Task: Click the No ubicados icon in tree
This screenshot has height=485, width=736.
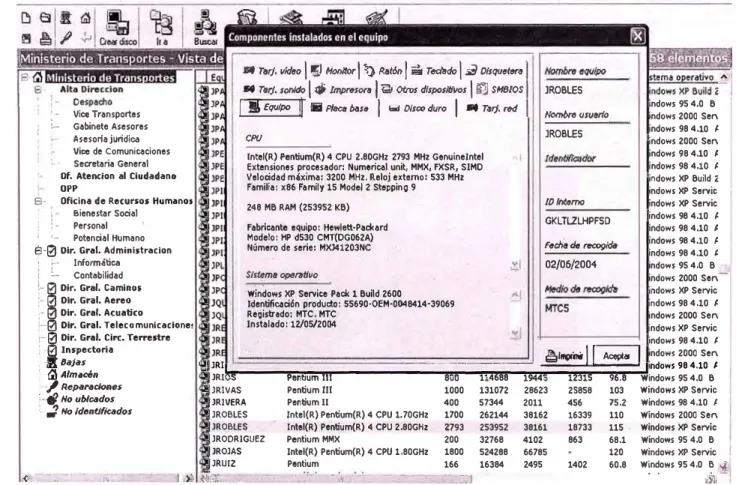Action: pyautogui.click(x=52, y=399)
